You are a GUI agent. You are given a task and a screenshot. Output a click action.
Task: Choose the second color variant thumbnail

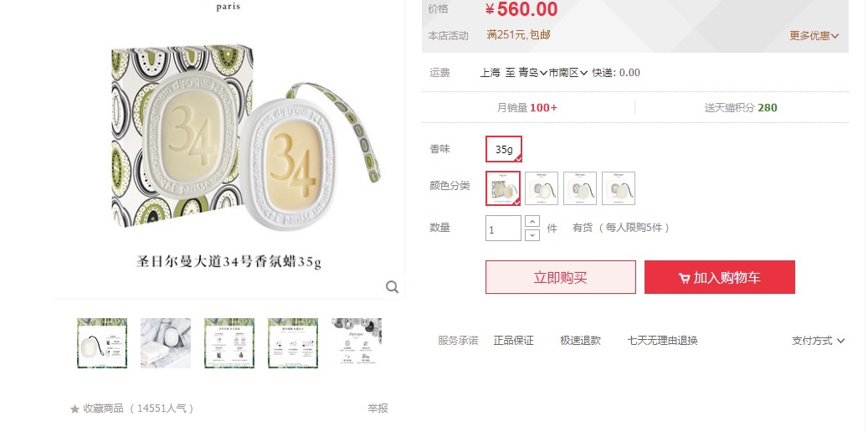(542, 188)
